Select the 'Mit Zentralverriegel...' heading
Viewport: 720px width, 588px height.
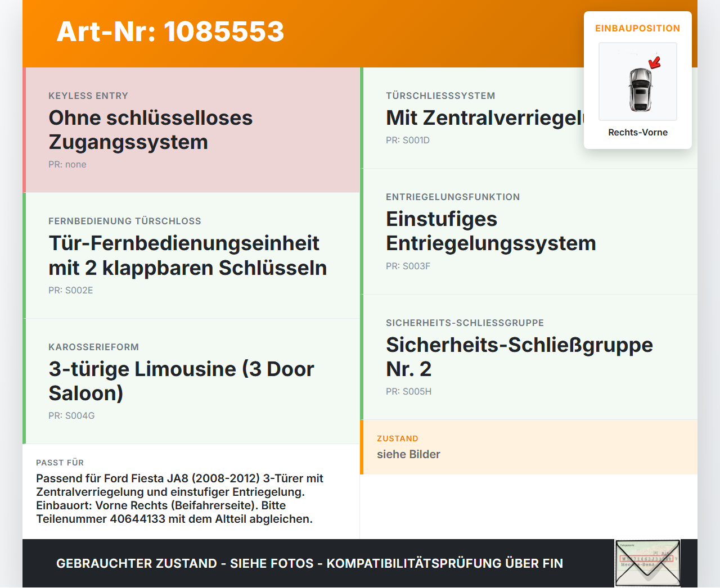tap(485, 117)
